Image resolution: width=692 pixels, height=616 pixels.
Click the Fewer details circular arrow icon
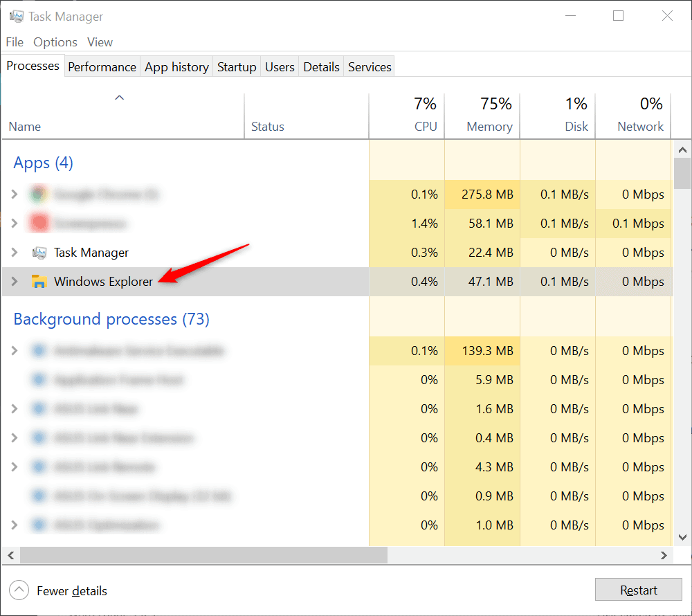[x=19, y=590]
